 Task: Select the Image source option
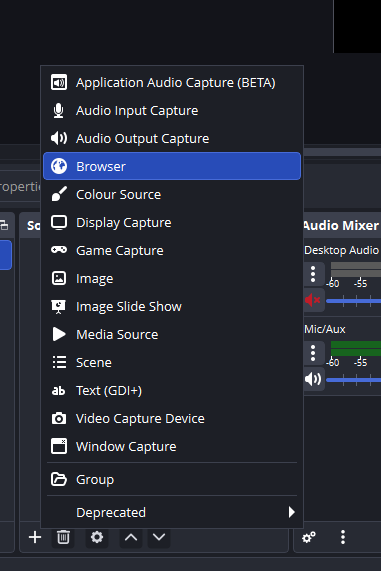point(172,279)
